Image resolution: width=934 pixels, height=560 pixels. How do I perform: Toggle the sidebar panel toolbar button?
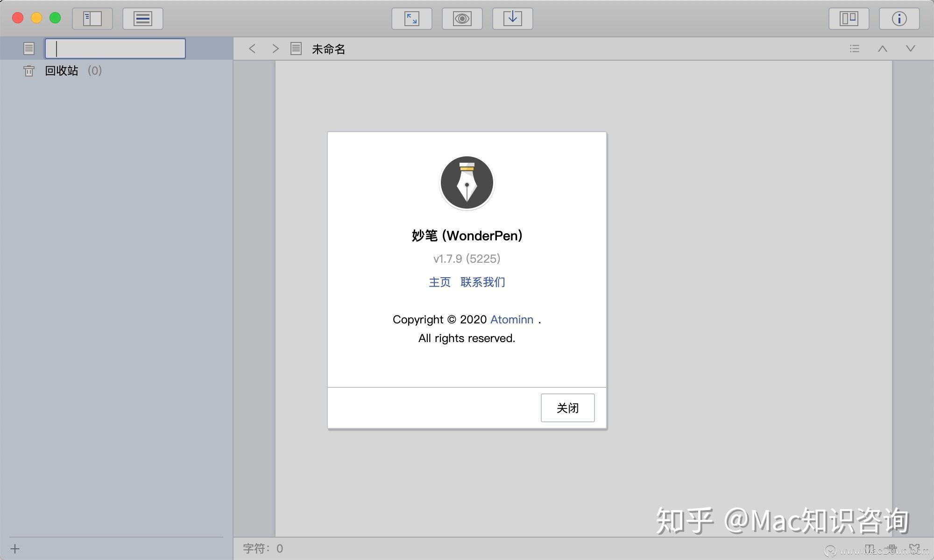92,19
